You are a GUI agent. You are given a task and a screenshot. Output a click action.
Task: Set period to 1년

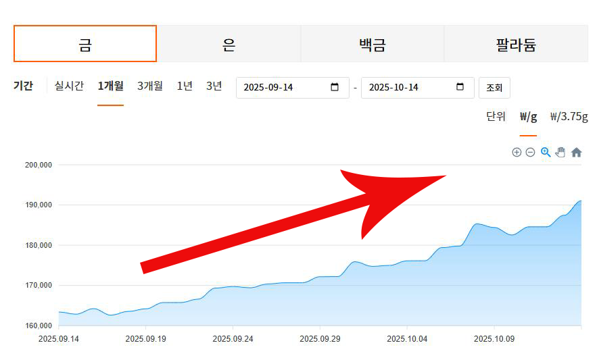(x=185, y=86)
